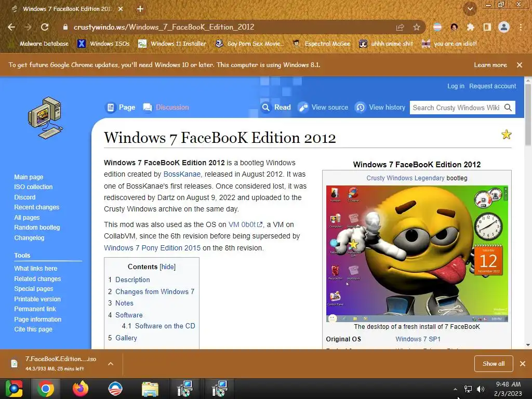The width and height of the screenshot is (532, 399).
Task: Click Learn more in the Chrome update bar
Action: click(490, 65)
